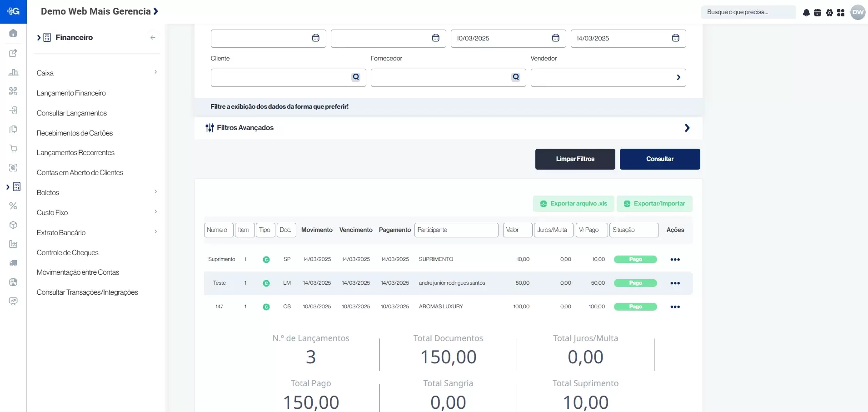Click Exportar arquivo .xls button
868x412 pixels.
click(574, 204)
